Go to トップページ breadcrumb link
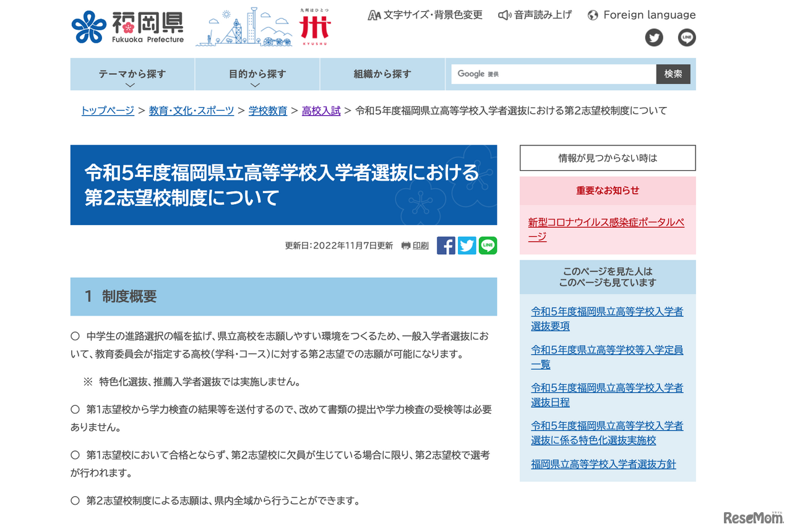Image resolution: width=792 pixels, height=532 pixels. (x=108, y=111)
